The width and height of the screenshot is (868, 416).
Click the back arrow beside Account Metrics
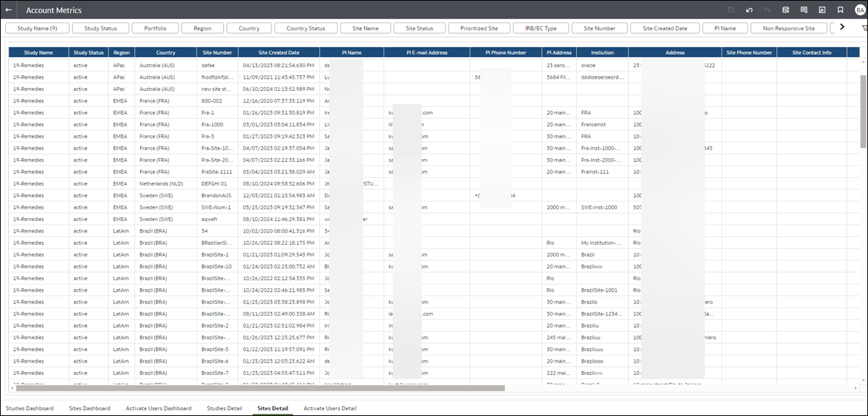(x=9, y=10)
